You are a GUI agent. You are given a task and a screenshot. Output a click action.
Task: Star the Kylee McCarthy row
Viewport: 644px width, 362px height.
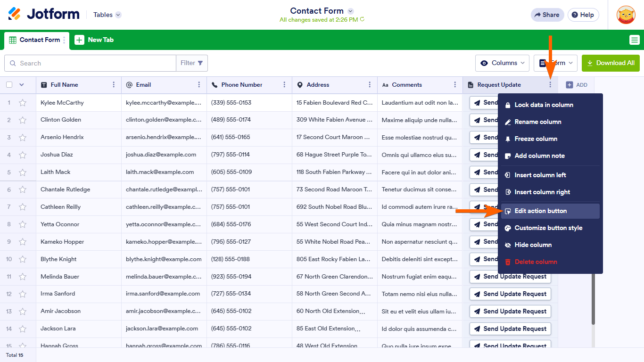coord(23,103)
